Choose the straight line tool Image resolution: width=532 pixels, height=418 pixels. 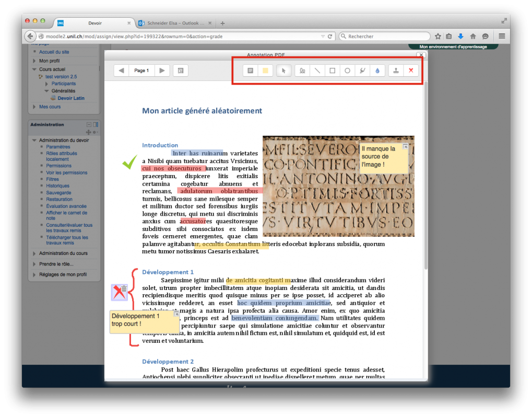(317, 71)
